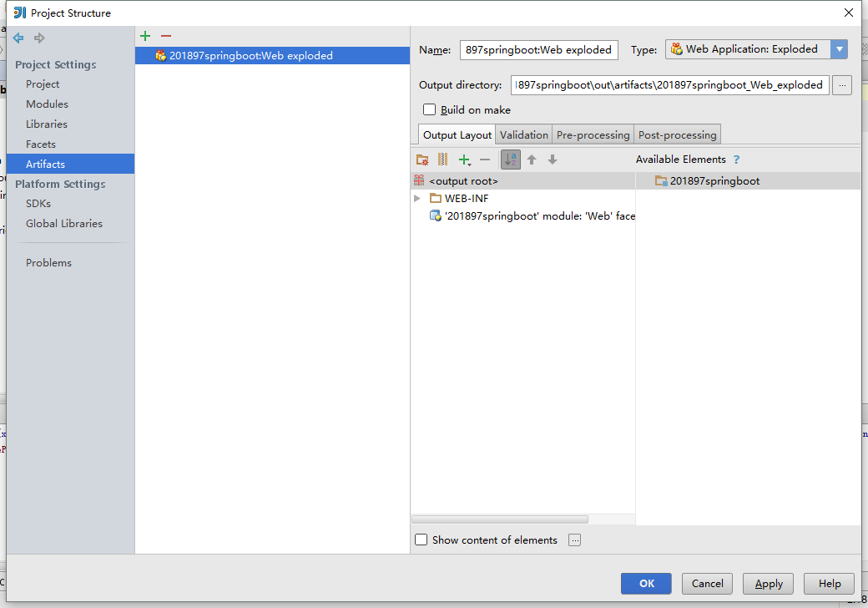868x608 pixels.
Task: Toggle Show content of elements checkbox
Action: click(x=421, y=540)
